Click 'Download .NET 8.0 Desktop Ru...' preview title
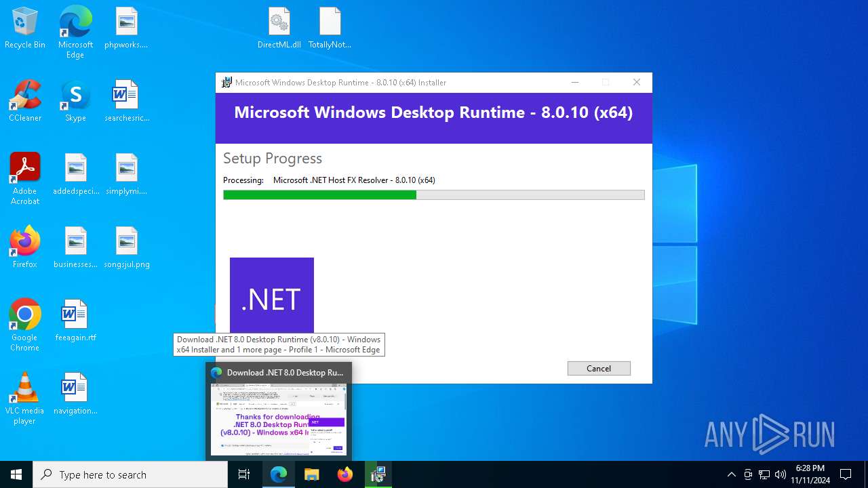The height and width of the screenshot is (488, 868). (285, 373)
